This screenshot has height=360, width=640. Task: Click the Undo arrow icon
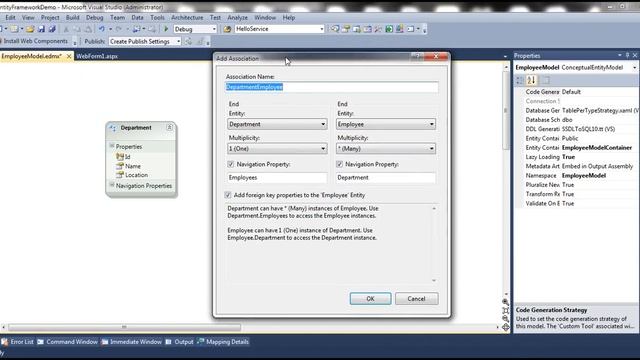[102, 29]
